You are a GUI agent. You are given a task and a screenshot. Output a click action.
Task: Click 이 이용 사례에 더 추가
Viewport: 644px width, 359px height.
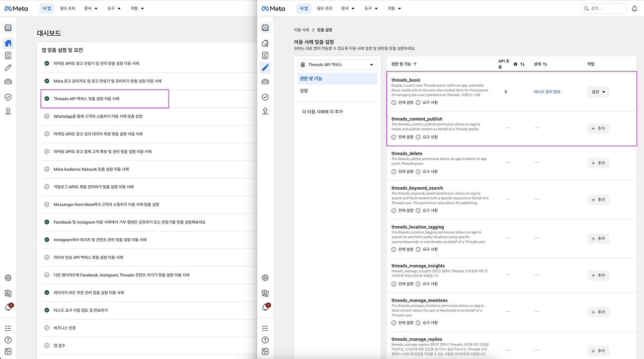(323, 112)
